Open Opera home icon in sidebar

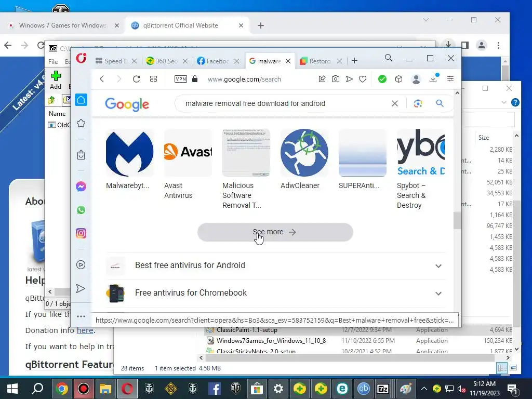pos(81,100)
